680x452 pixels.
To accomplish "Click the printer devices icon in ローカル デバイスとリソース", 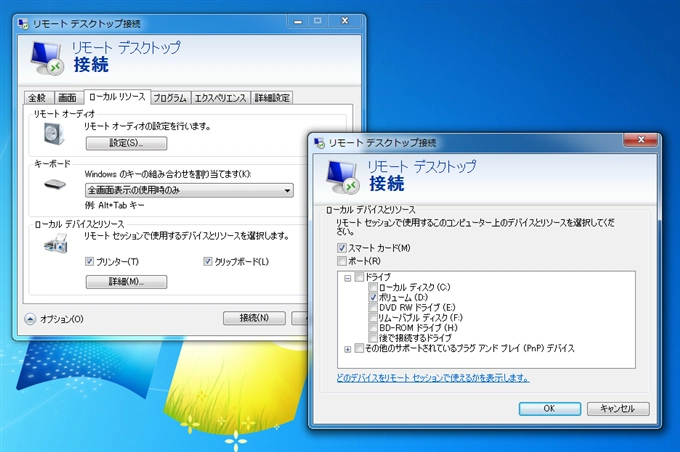I will [x=56, y=244].
